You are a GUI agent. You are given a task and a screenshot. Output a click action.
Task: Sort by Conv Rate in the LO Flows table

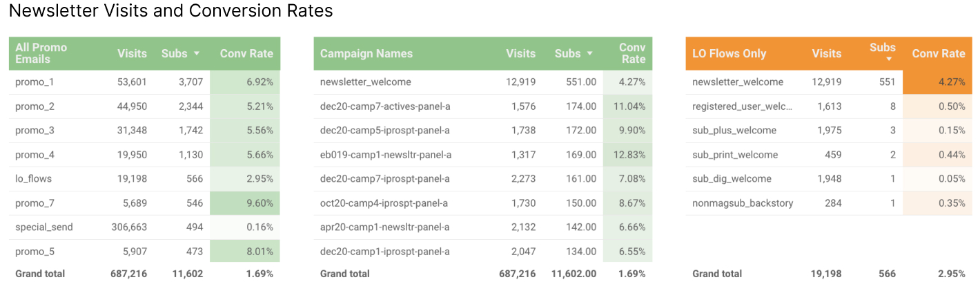coord(938,54)
